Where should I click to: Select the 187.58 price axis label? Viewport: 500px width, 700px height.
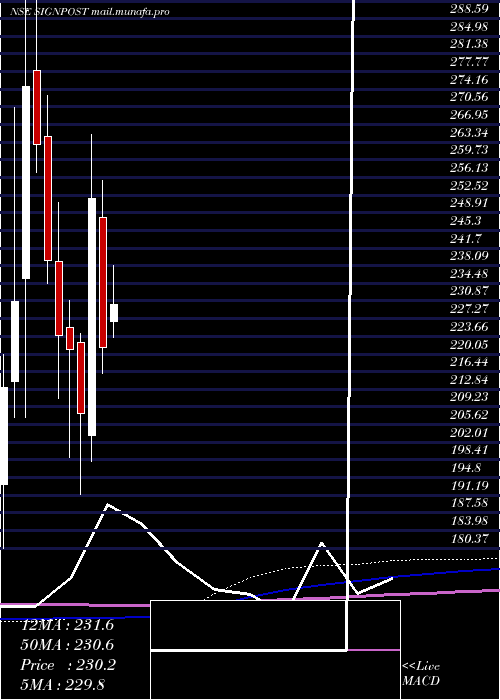469,503
